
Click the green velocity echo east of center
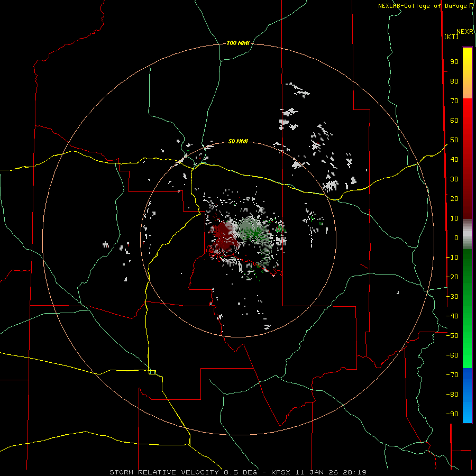point(253,231)
